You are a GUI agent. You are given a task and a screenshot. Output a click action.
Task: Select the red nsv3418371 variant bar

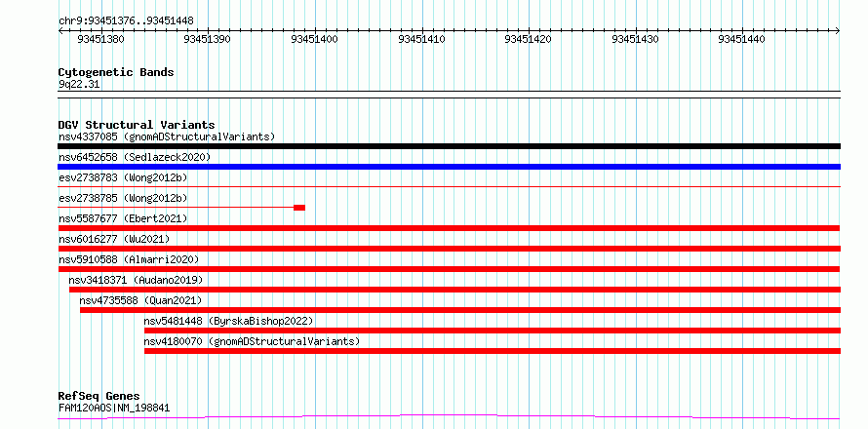tap(454, 290)
